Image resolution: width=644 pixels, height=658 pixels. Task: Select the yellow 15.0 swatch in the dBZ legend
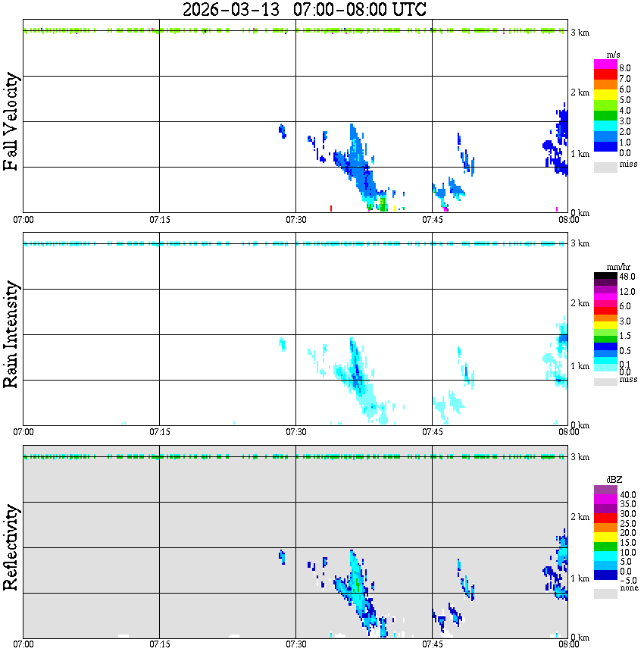tap(605, 537)
